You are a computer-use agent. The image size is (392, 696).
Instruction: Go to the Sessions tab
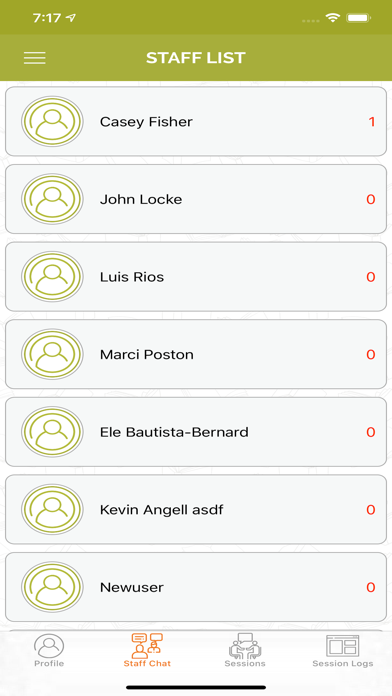245,651
